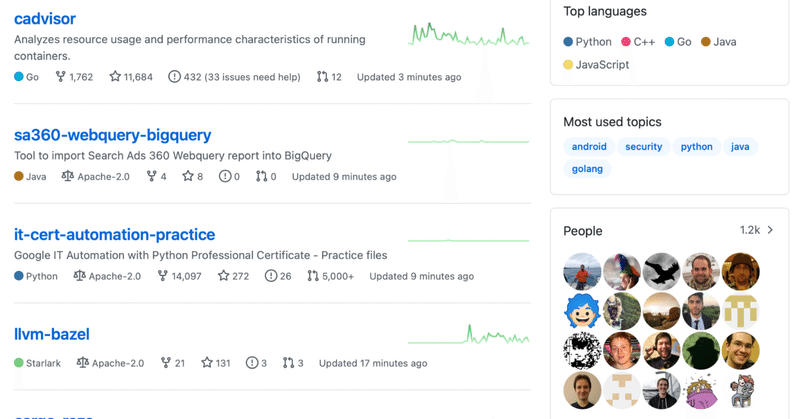The height and width of the screenshot is (419, 800).
Task: Click cadvisor stargazers star icon
Action: 115,77
